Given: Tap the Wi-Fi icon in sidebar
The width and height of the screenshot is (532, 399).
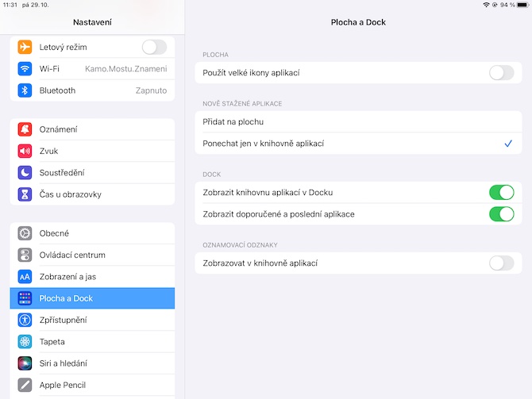Looking at the screenshot, I should tap(25, 69).
